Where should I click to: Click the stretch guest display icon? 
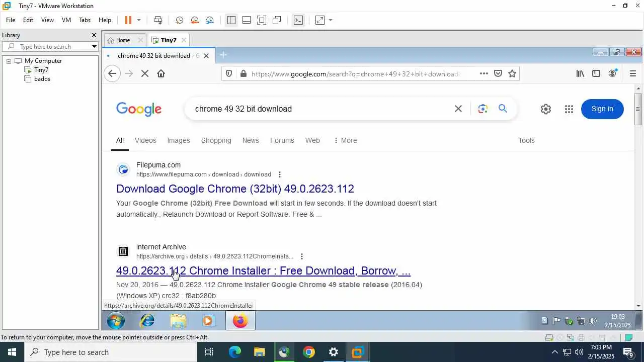(x=320, y=20)
